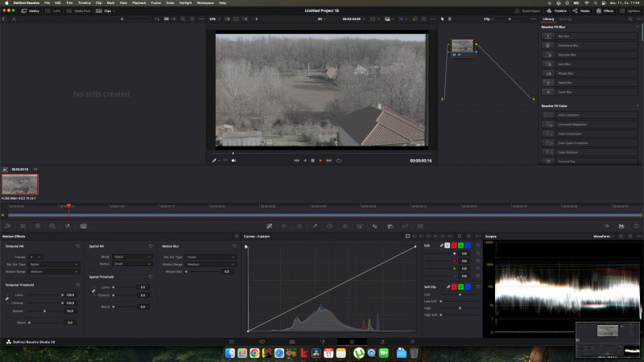Select the Zoom Blur effect
This screenshot has width=644, height=362.
pyautogui.click(x=589, y=92)
